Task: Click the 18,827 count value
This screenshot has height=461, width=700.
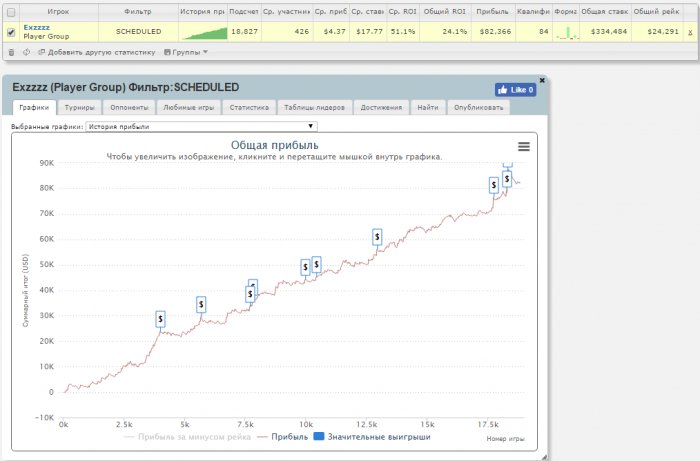Action: point(245,32)
